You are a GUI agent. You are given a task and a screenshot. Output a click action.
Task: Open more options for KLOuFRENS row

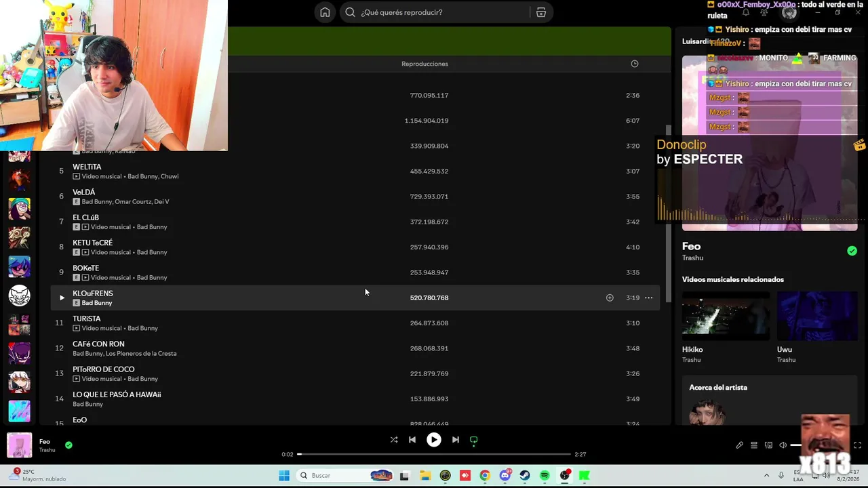[x=648, y=298]
